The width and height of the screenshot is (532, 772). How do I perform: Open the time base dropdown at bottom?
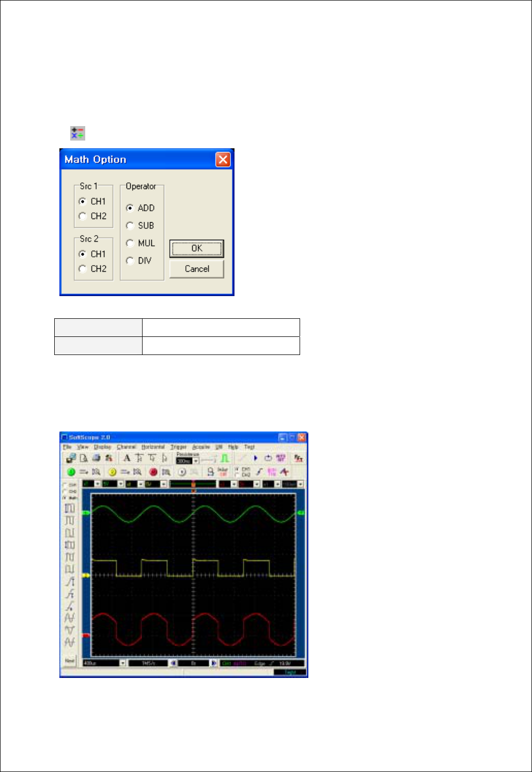(x=123, y=663)
